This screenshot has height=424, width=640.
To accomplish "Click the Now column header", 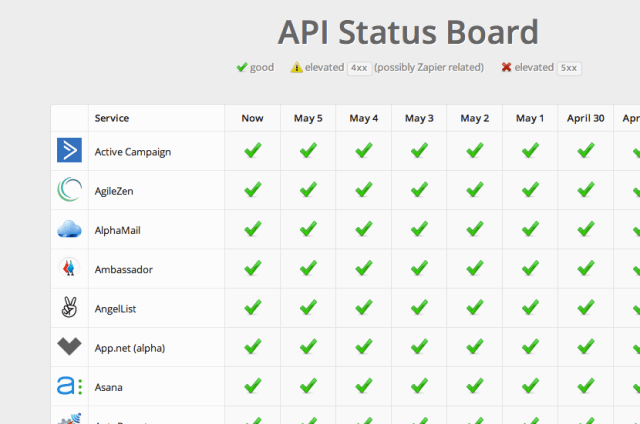I will click(252, 118).
